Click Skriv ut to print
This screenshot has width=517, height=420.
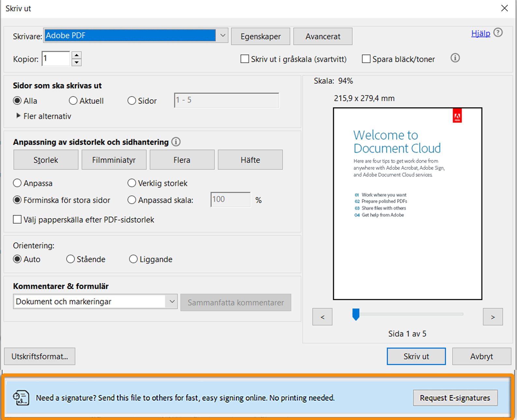click(416, 357)
